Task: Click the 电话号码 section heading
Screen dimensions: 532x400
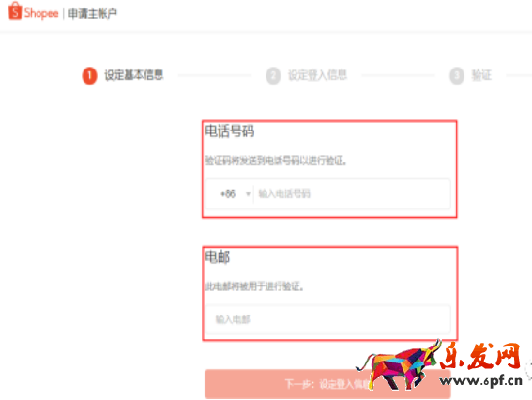Action: (230, 131)
